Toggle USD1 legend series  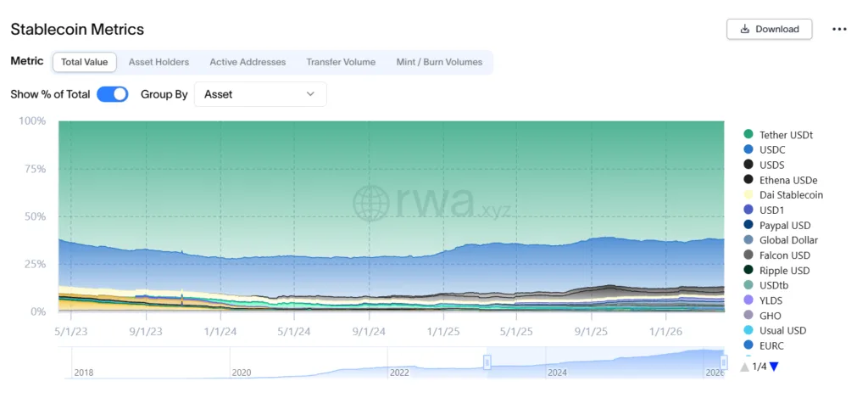coord(764,210)
